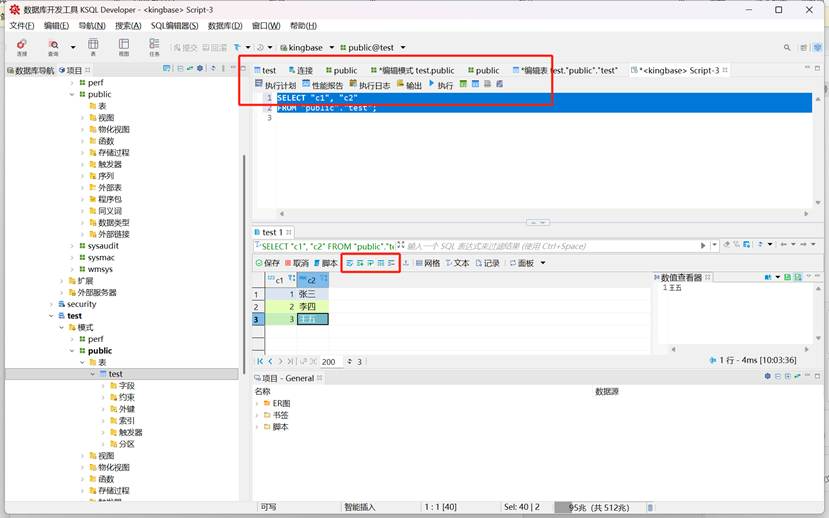Open the kingbase connection dropdown
This screenshot has width=829, height=518.
[x=304, y=47]
